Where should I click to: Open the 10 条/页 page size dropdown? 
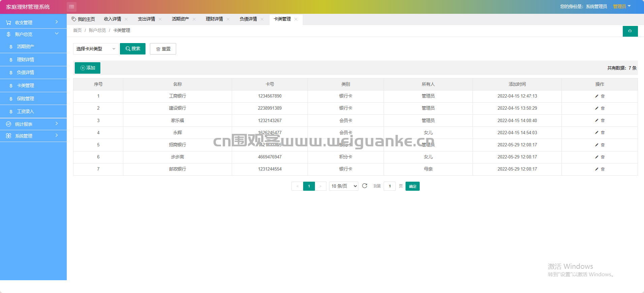pos(344,186)
